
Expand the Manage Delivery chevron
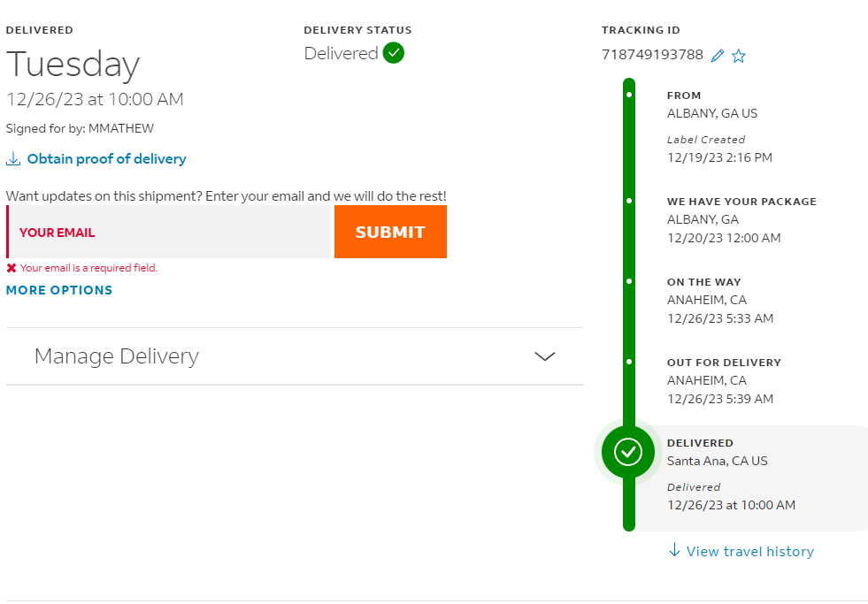[545, 356]
